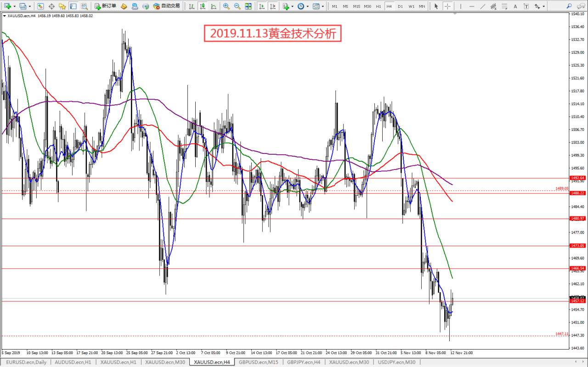Draw a horizontal line

coord(471,6)
